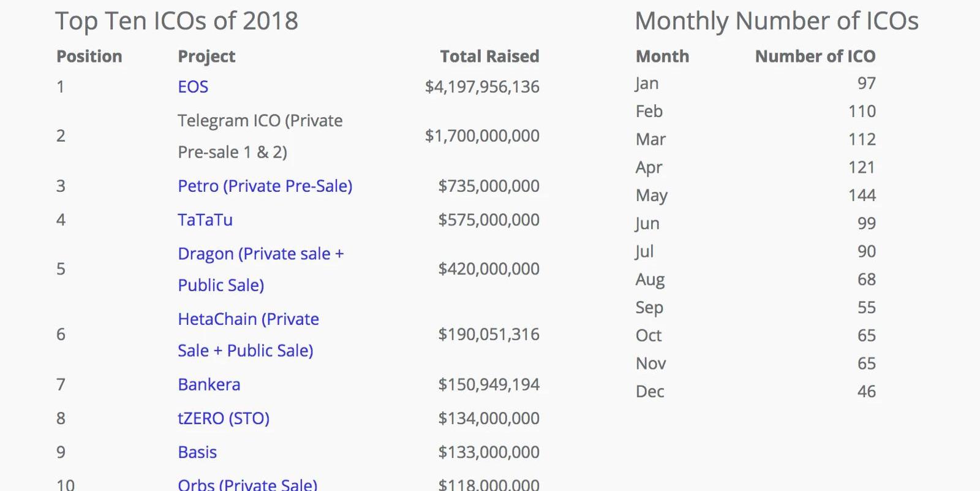Open the TaTaTu project link
The image size is (980, 491).
(x=205, y=220)
